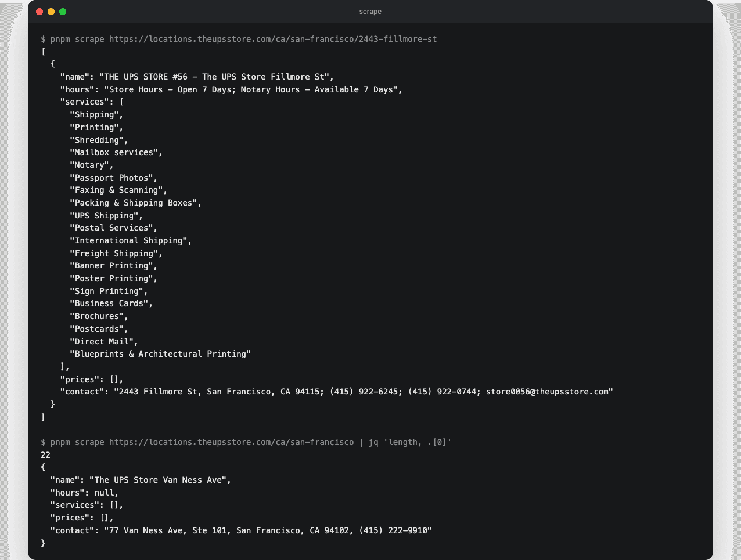
Task: Click the "Business Cards" service line
Action: (x=111, y=303)
